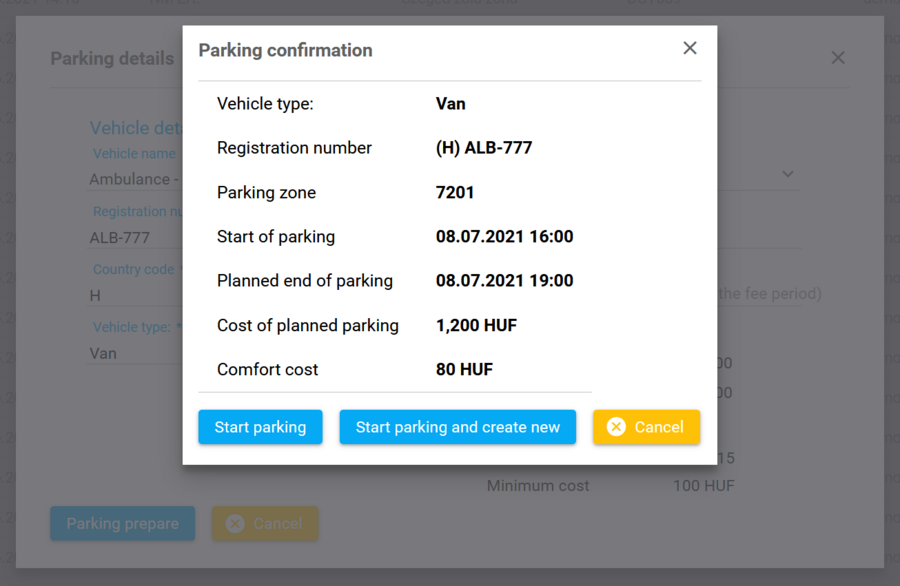
Task: Click the Start parking button
Action: point(260,427)
